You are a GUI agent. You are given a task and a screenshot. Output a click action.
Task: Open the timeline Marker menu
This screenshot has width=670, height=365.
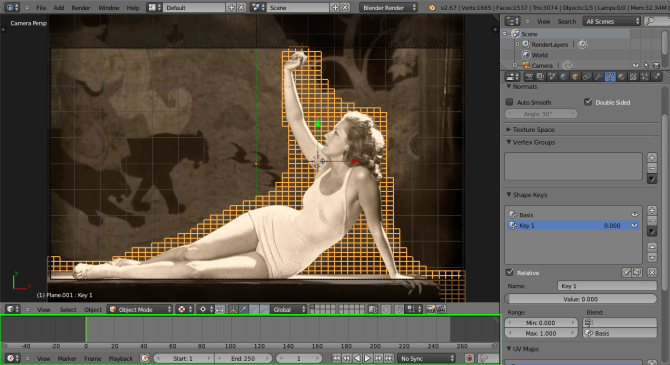tap(67, 358)
